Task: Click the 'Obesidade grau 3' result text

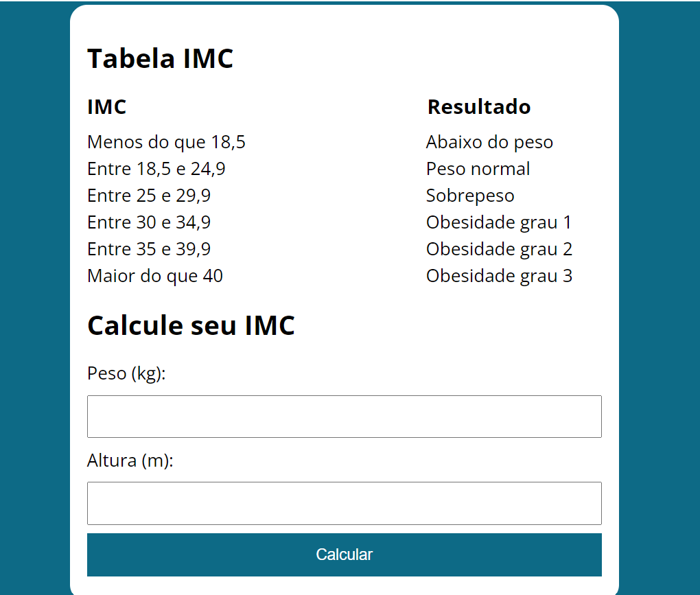Action: tap(499, 276)
